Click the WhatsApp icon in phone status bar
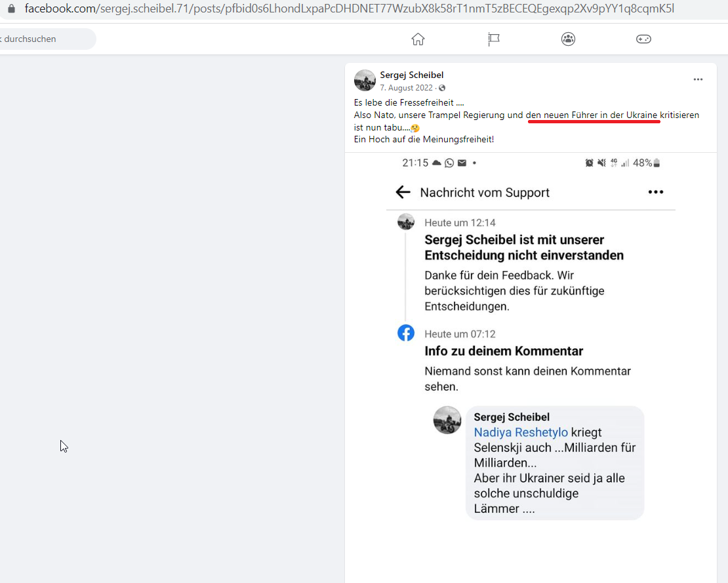The width and height of the screenshot is (728, 583). tap(449, 163)
